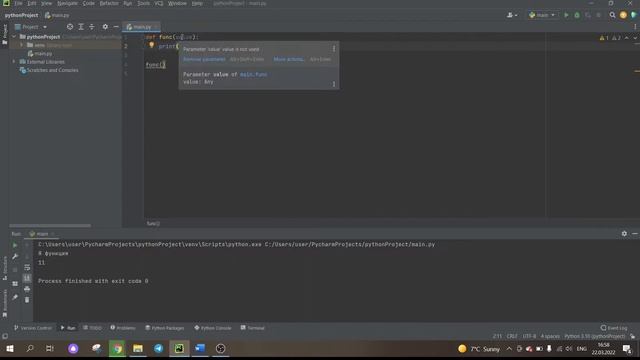
Task: Click the Stop icon in top toolbar
Action: click(598, 15)
